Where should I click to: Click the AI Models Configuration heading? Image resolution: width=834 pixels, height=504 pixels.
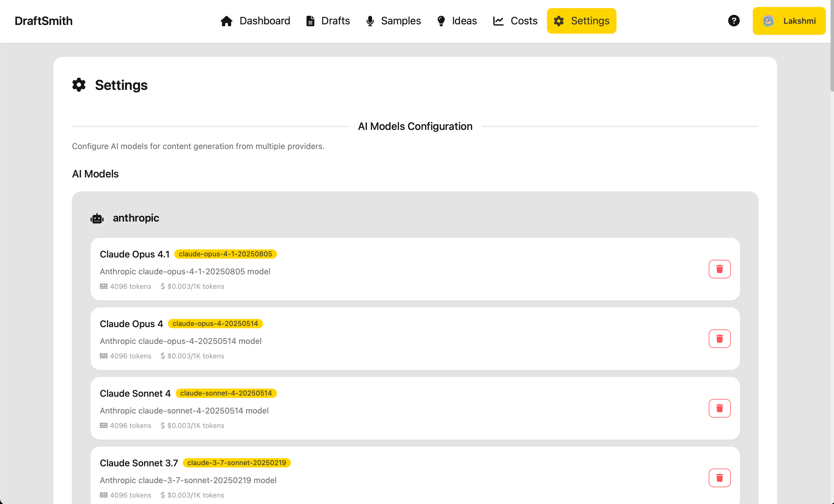415,126
